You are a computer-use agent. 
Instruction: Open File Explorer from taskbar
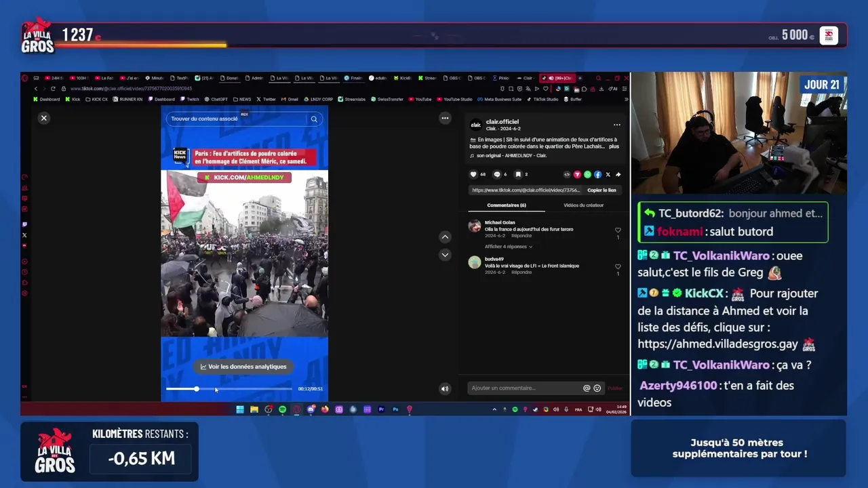coord(254,409)
